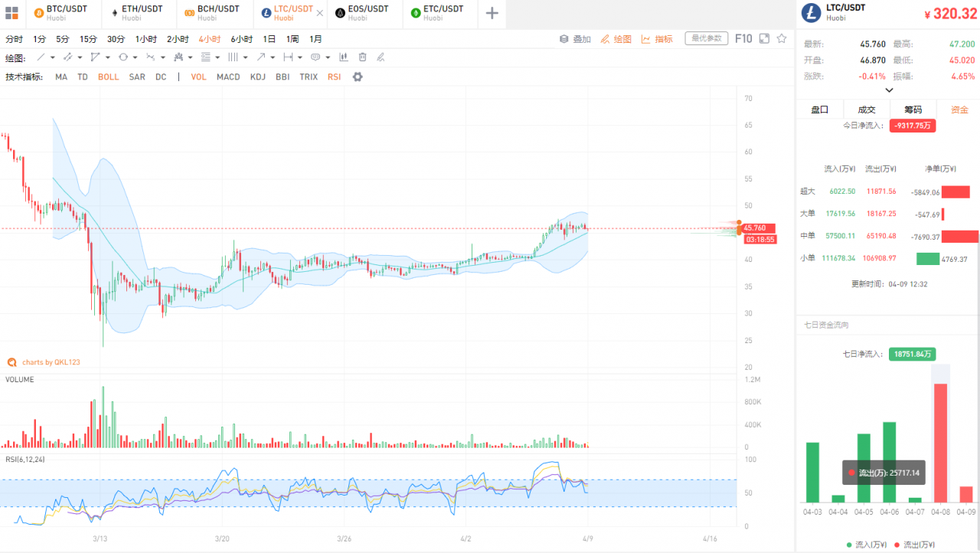980x553 pixels.
Task: Expand Fibonacci tool dropdown arrow
Action: pos(217,57)
